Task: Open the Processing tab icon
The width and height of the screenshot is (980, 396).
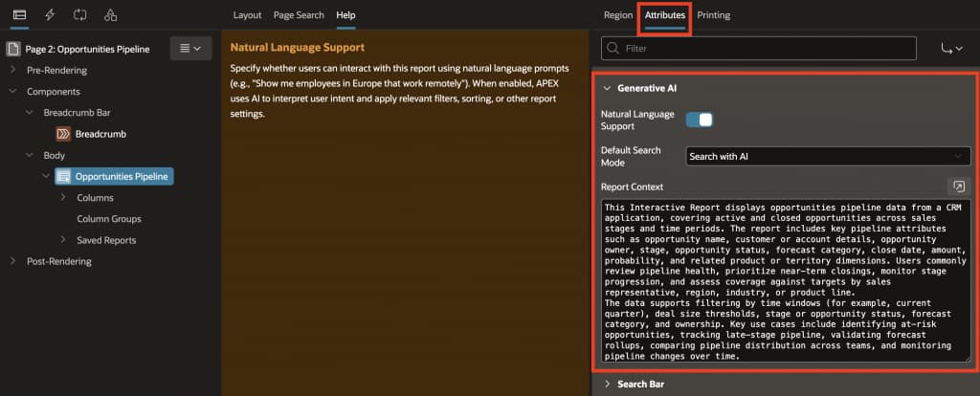Action: pyautogui.click(x=79, y=15)
